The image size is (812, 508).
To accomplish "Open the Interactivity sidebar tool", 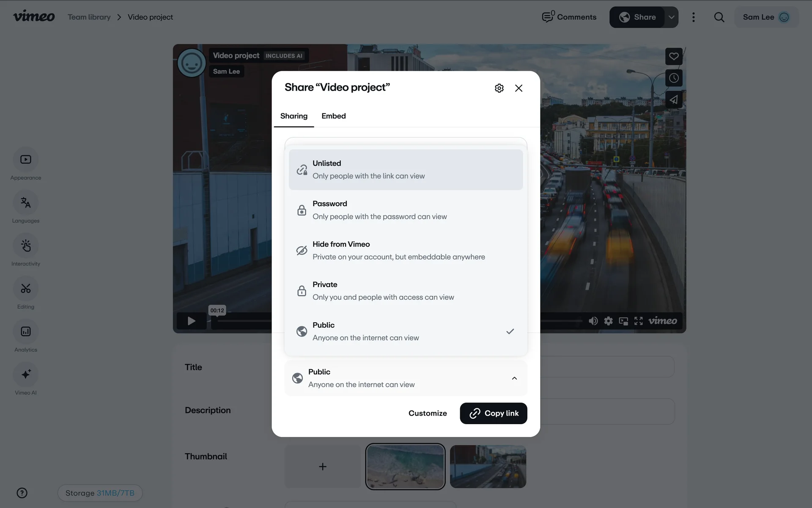I will [x=26, y=246].
